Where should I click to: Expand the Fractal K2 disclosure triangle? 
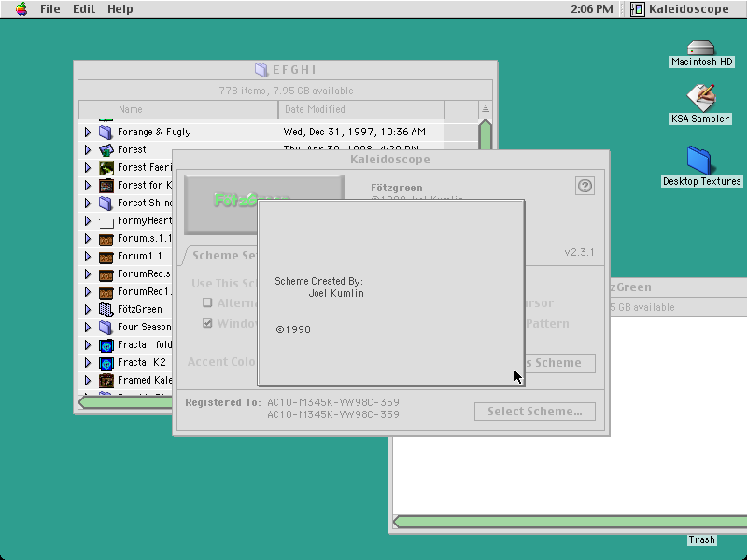pos(88,362)
